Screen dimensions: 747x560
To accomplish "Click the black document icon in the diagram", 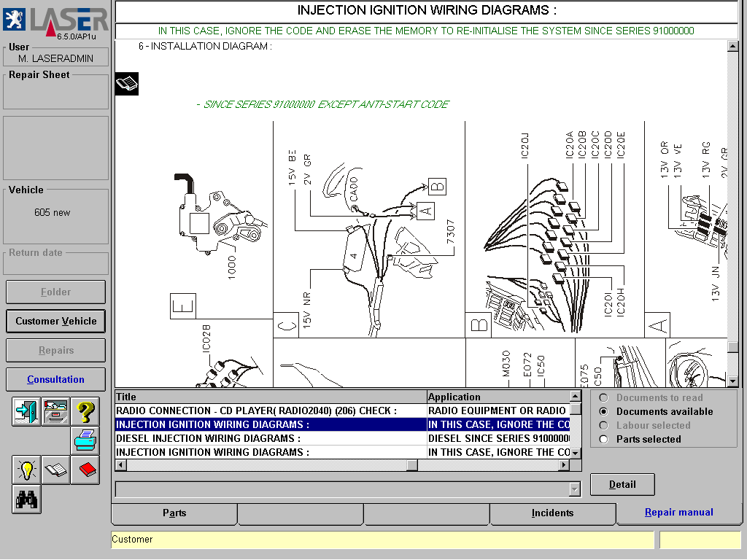I will [x=127, y=84].
